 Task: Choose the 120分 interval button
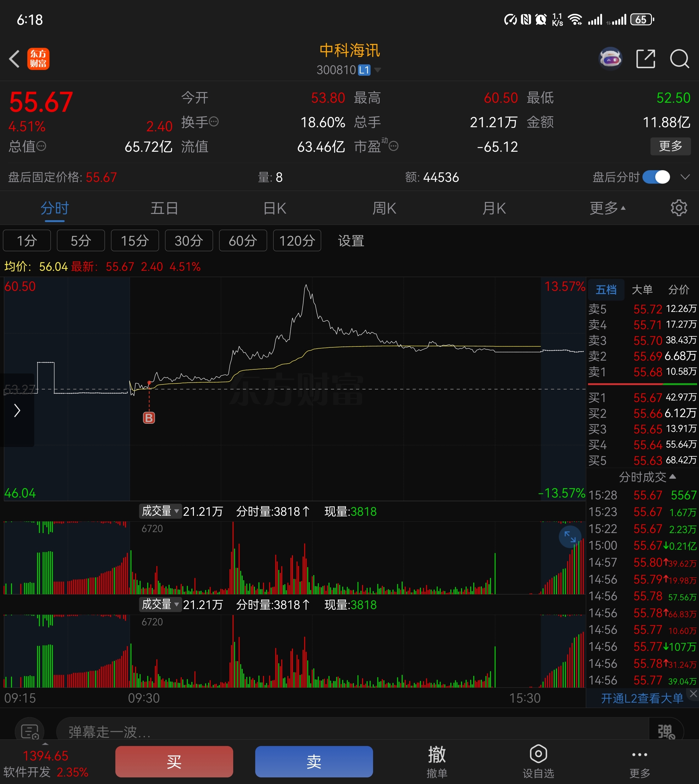[x=297, y=241]
